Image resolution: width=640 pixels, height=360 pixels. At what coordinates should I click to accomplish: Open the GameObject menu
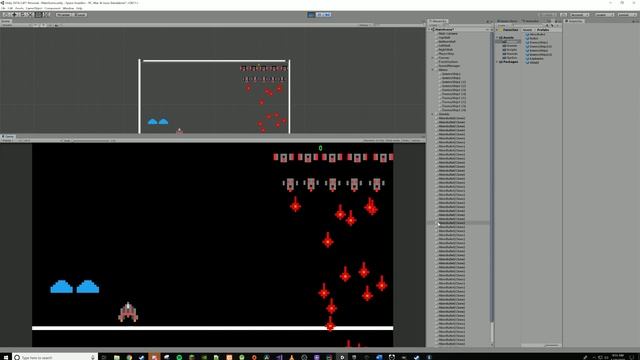pos(34,8)
